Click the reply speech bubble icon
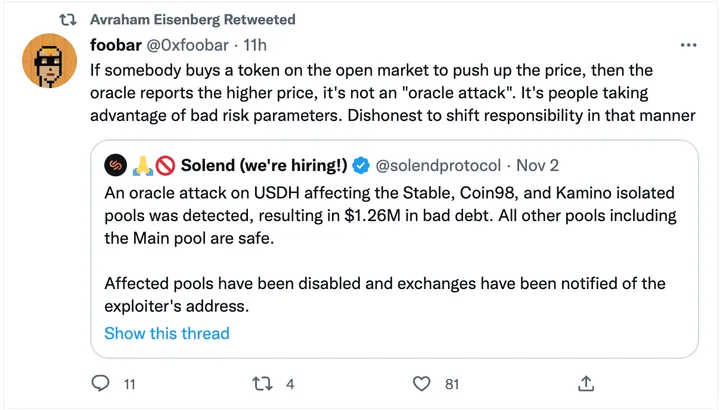The image size is (720, 410). point(100,383)
